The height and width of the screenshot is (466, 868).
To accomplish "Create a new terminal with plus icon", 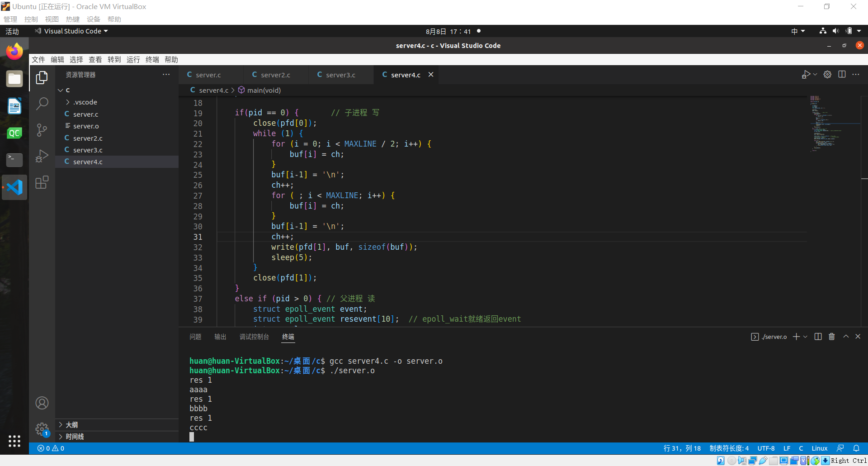I will tap(797, 337).
